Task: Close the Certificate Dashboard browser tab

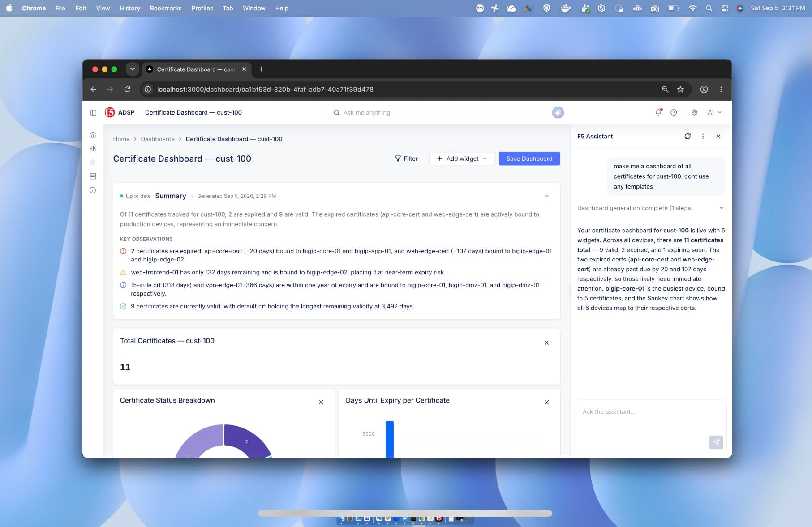Action: [244, 69]
